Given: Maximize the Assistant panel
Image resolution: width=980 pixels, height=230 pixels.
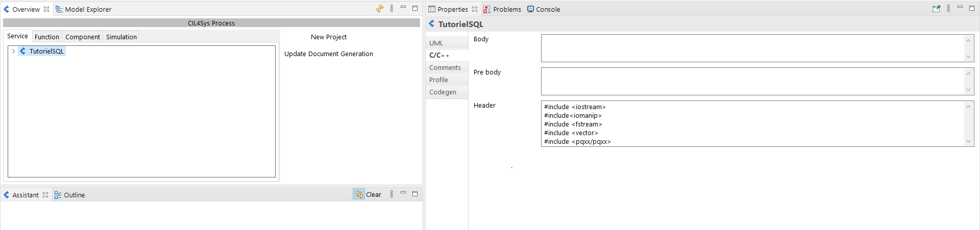Looking at the screenshot, I should tap(415, 194).
